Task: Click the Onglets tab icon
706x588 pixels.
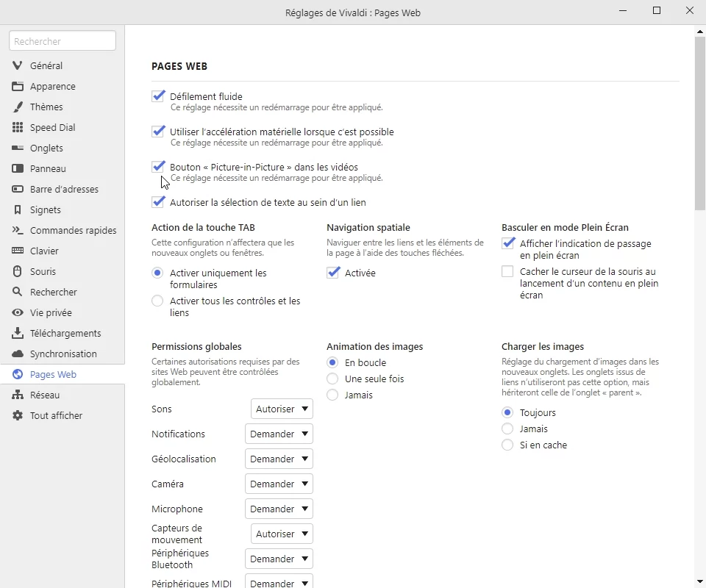Action: click(17, 148)
